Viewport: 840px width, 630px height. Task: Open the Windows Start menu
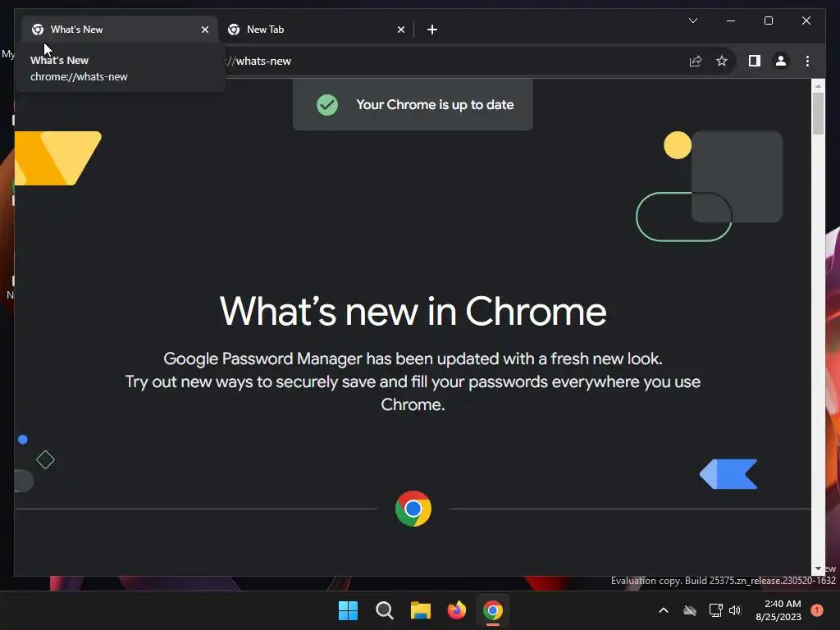pos(348,610)
